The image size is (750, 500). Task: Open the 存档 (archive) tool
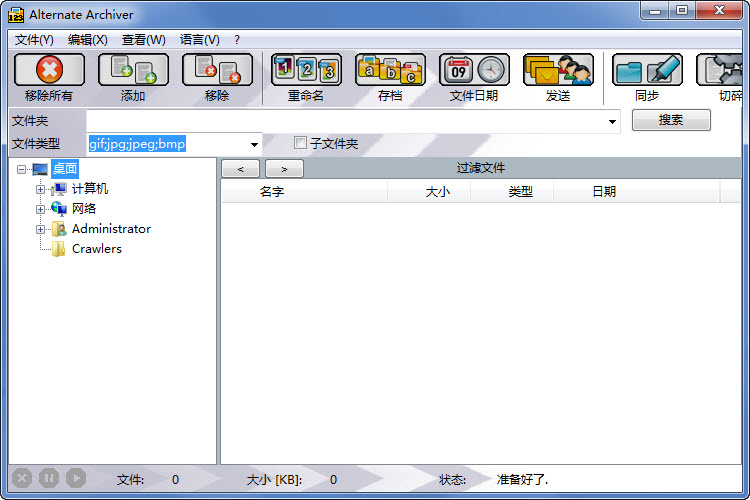pyautogui.click(x=390, y=70)
